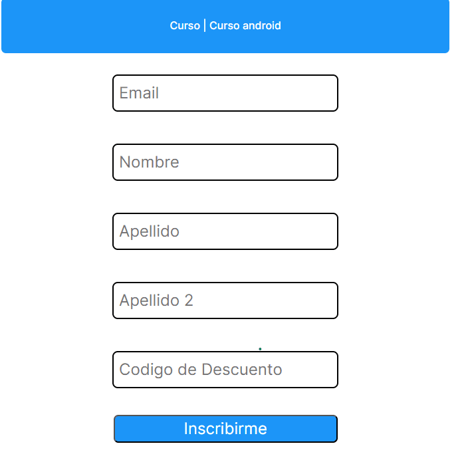Select the second surname "Apellido 2" placeholder
Image resolution: width=472 pixels, height=476 pixels.
coord(156,300)
